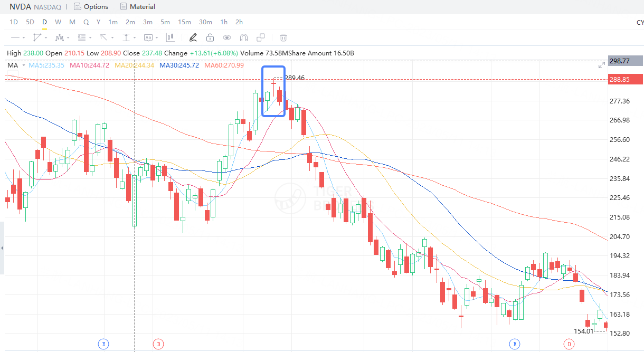Image resolution: width=644 pixels, height=352 pixels.
Task: Switch to the W weekly timeframe tab
Action: click(58, 22)
